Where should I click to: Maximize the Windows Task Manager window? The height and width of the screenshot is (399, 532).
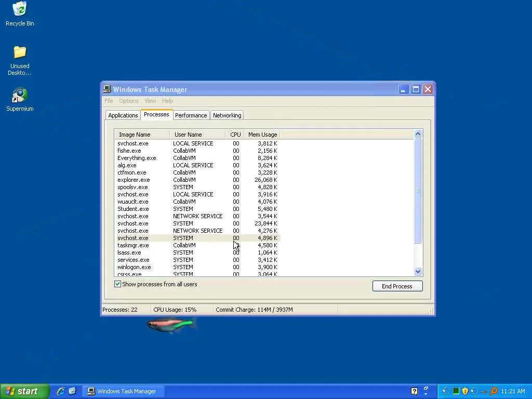(416, 89)
